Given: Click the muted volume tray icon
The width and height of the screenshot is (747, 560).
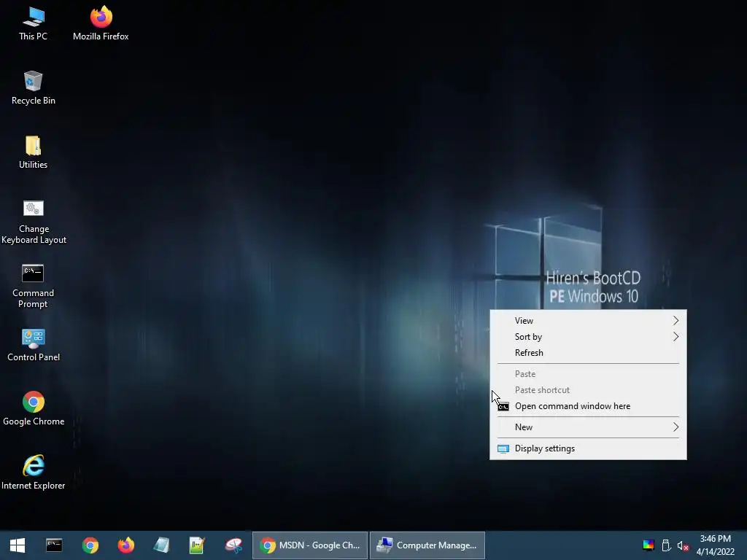Looking at the screenshot, I should (683, 545).
